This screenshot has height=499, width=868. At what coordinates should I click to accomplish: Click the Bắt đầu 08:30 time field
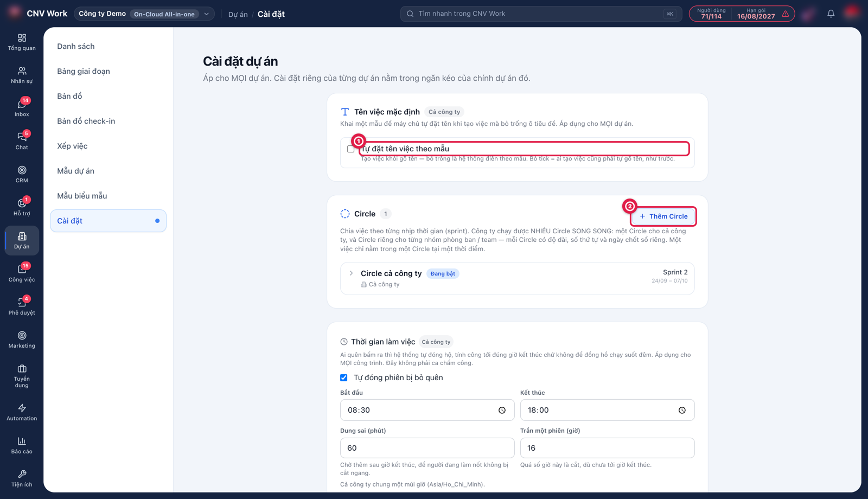click(x=427, y=410)
